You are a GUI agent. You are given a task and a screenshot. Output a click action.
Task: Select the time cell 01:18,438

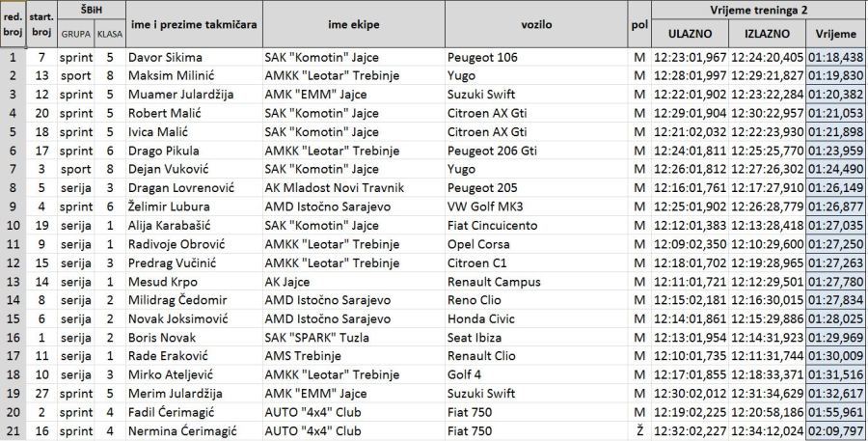coord(835,57)
